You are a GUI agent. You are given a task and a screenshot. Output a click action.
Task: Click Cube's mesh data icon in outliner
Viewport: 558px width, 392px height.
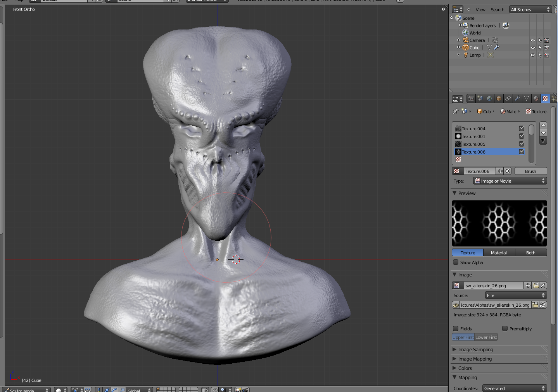click(x=489, y=47)
